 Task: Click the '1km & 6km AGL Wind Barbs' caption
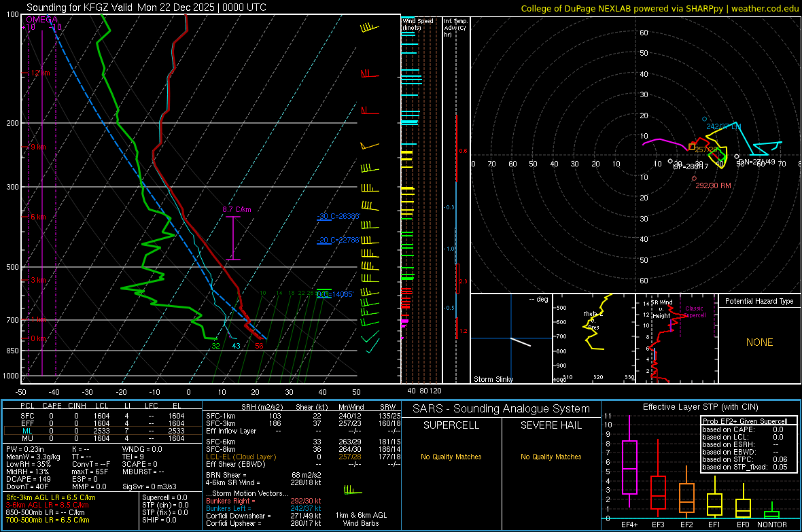point(361,519)
